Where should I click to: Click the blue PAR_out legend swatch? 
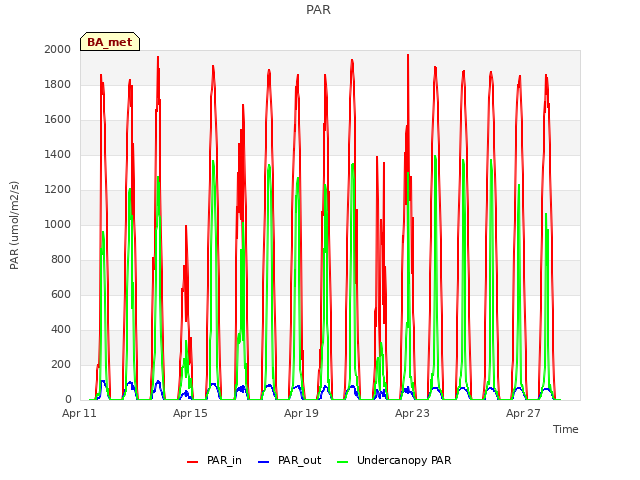point(264,462)
